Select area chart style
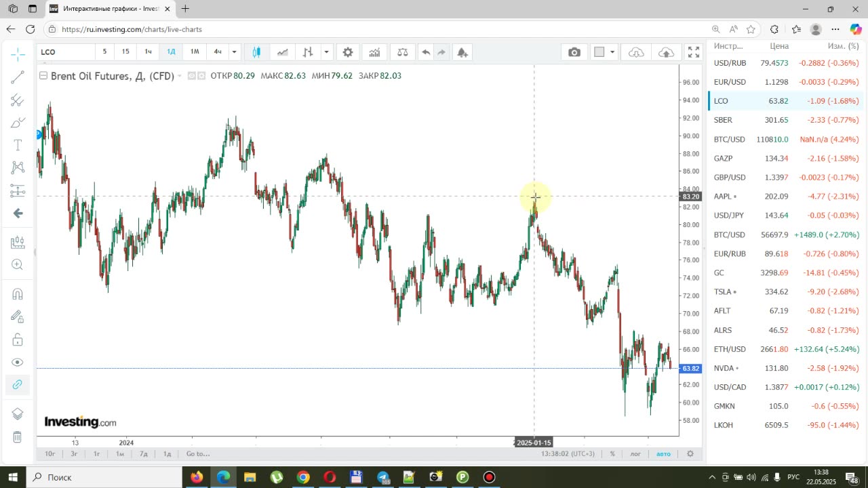This screenshot has height=488, width=868. pos(282,52)
